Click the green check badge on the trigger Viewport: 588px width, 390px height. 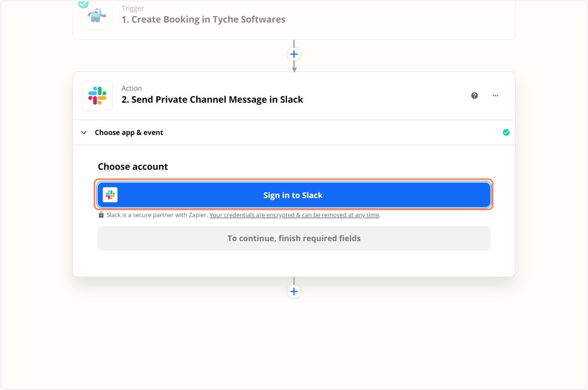pyautogui.click(x=83, y=3)
